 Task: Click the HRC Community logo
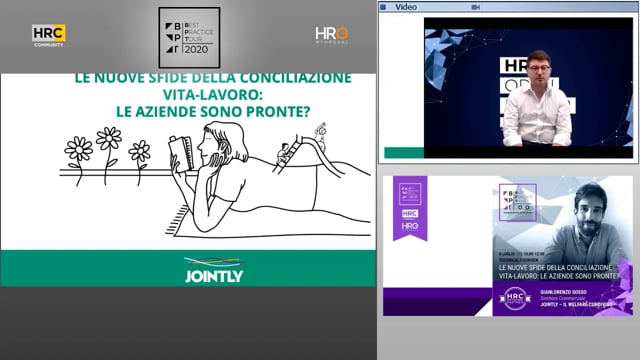49,36
